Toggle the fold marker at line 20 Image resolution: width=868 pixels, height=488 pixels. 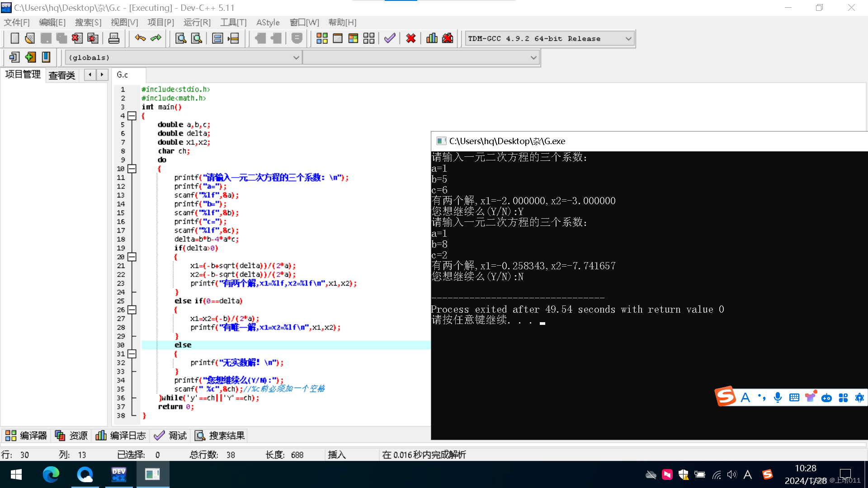pos(132,257)
